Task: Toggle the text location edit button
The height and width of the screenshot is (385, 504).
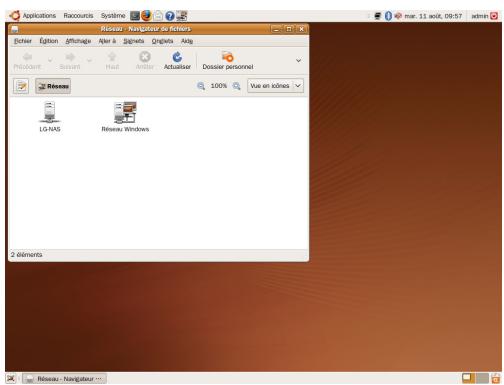Action: pyautogui.click(x=21, y=86)
